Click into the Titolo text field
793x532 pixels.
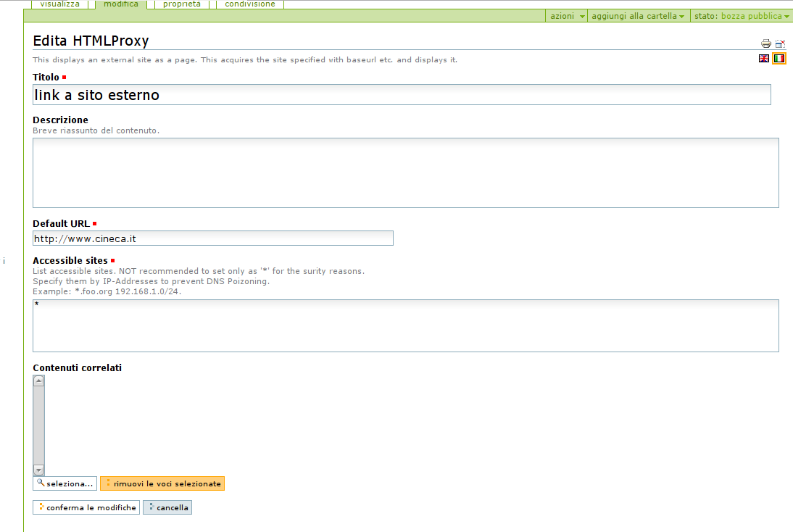[402, 95]
